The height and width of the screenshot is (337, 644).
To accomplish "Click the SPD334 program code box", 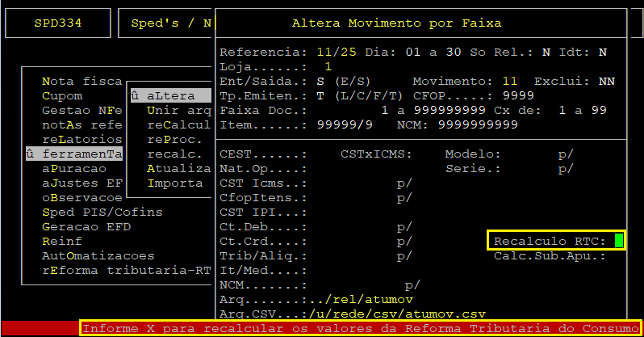I will pyautogui.click(x=57, y=23).
